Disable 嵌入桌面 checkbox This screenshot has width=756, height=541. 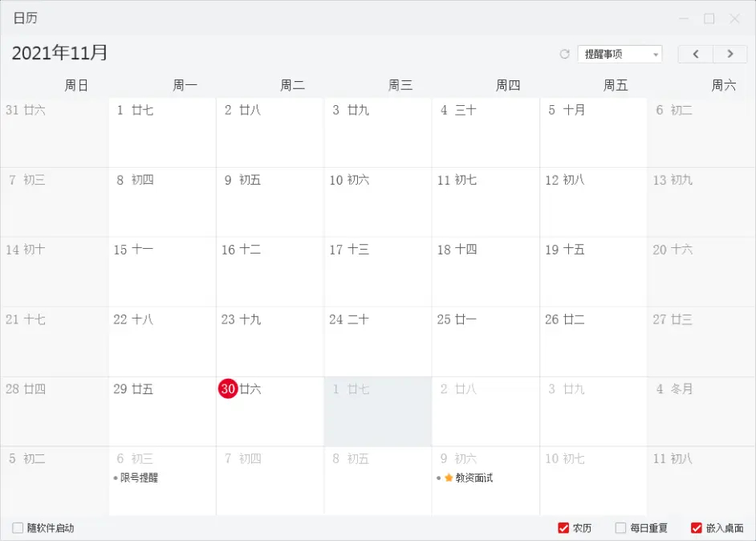(697, 528)
